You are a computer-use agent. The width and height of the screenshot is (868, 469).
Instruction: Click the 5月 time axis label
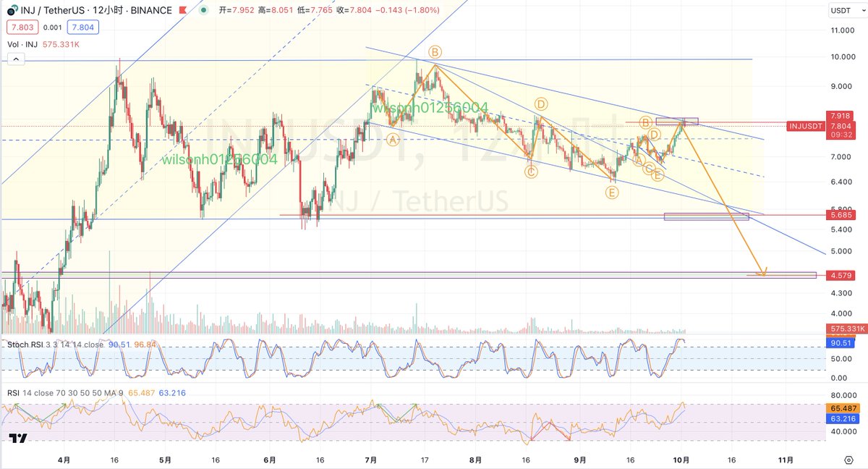[164, 460]
